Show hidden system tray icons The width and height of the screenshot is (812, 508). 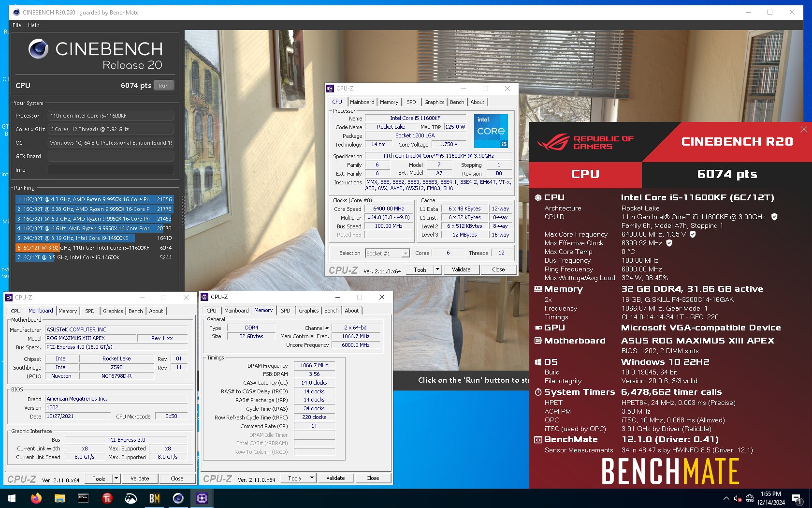coord(726,498)
